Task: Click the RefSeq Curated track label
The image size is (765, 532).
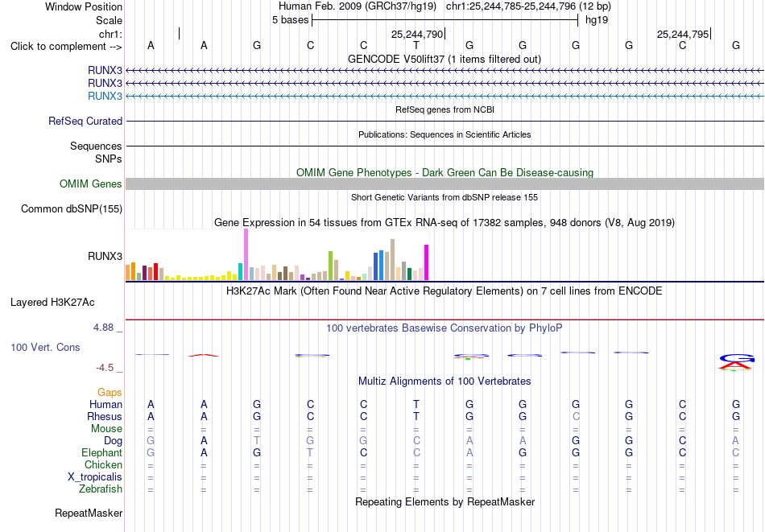Action: [x=85, y=121]
